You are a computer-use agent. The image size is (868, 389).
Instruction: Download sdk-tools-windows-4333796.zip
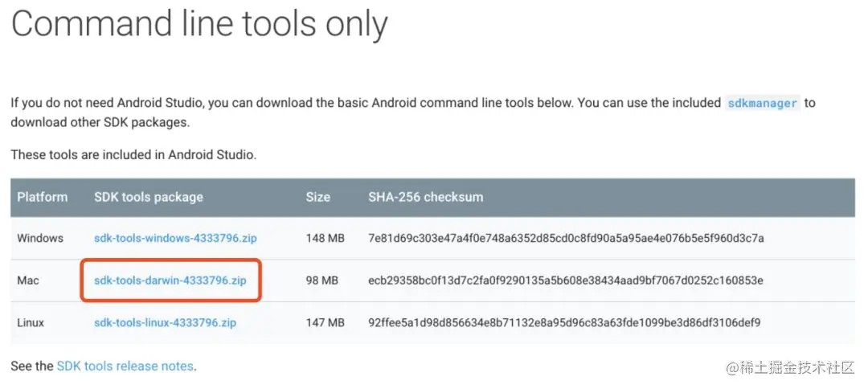(x=175, y=239)
